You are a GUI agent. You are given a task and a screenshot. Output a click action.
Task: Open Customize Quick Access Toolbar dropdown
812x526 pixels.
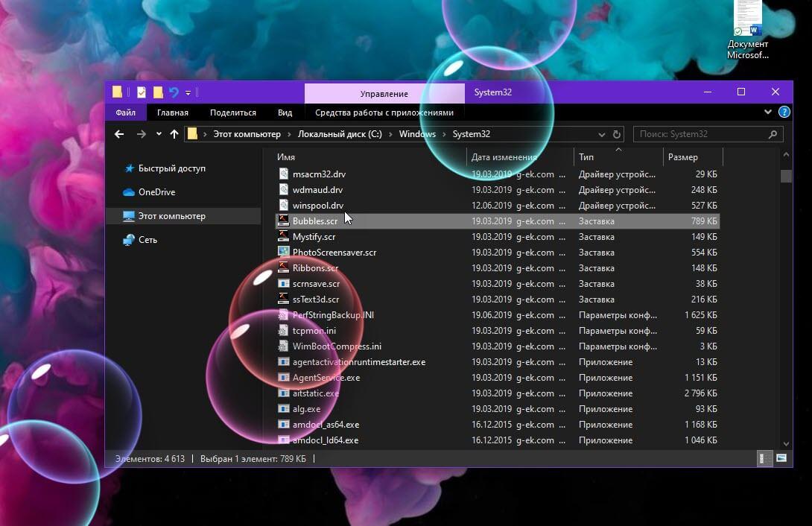pyautogui.click(x=188, y=92)
